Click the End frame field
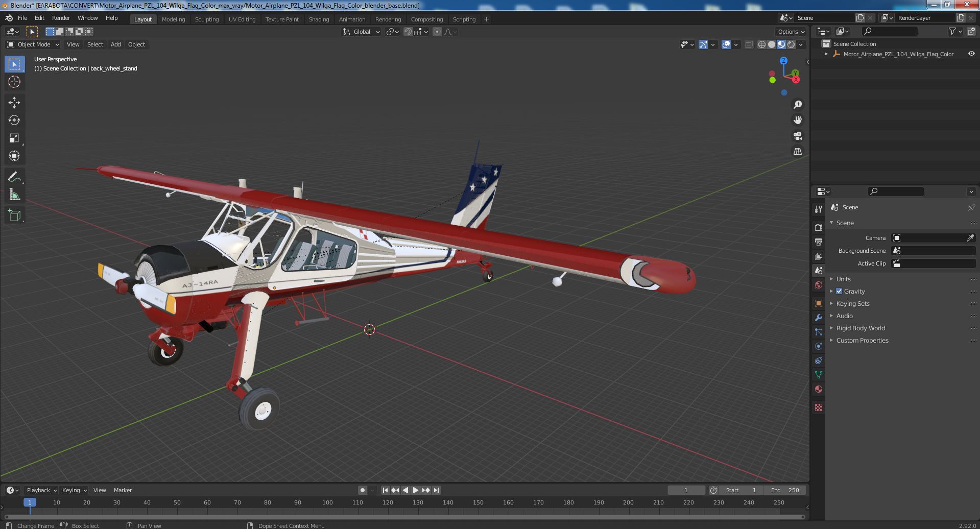Image resolution: width=980 pixels, height=529 pixels. point(785,490)
